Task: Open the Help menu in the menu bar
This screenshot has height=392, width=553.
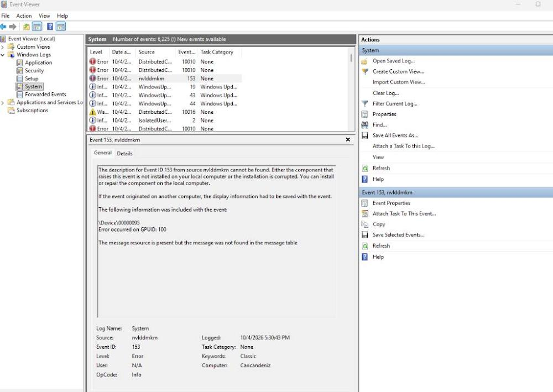Action: coord(62,16)
